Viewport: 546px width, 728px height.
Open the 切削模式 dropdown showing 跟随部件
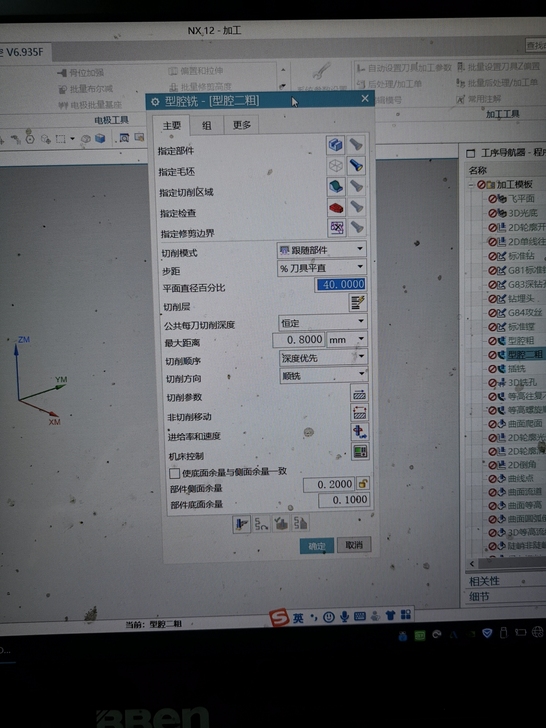click(x=321, y=250)
